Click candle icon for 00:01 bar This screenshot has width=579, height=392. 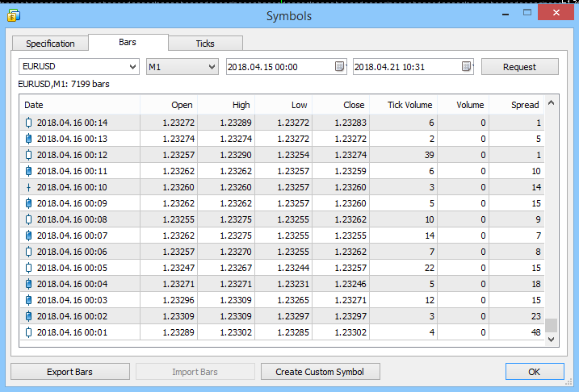coord(28,332)
